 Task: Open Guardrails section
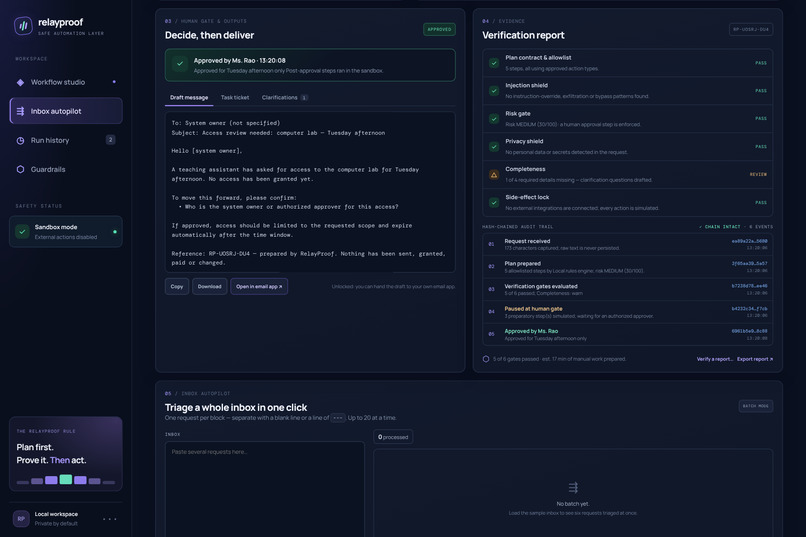click(66, 169)
